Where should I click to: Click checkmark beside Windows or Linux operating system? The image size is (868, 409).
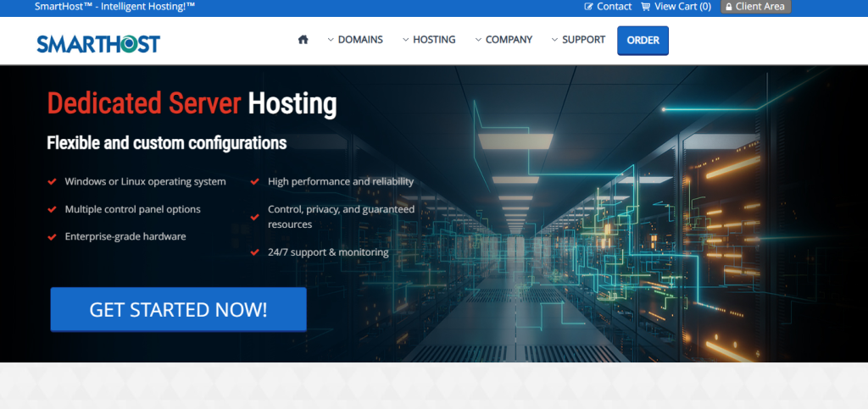point(53,182)
